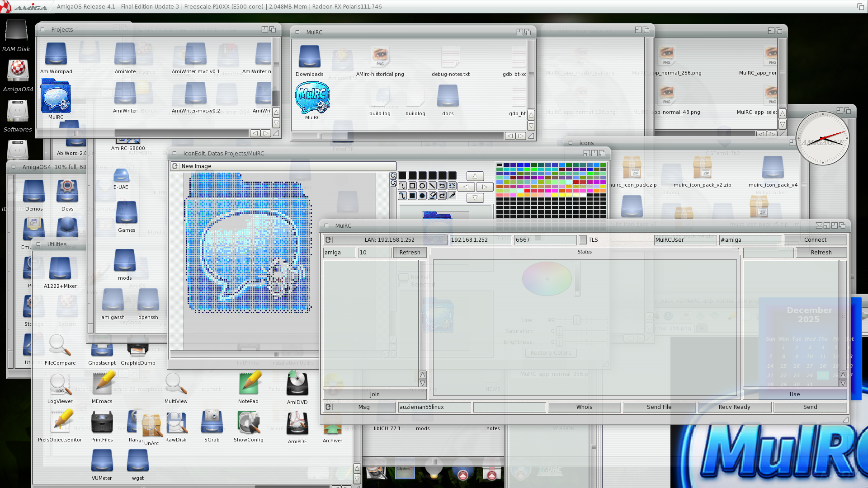The height and width of the screenshot is (488, 868).
Task: Select the paint bucket fill tool in IconEdit
Action: tap(432, 196)
